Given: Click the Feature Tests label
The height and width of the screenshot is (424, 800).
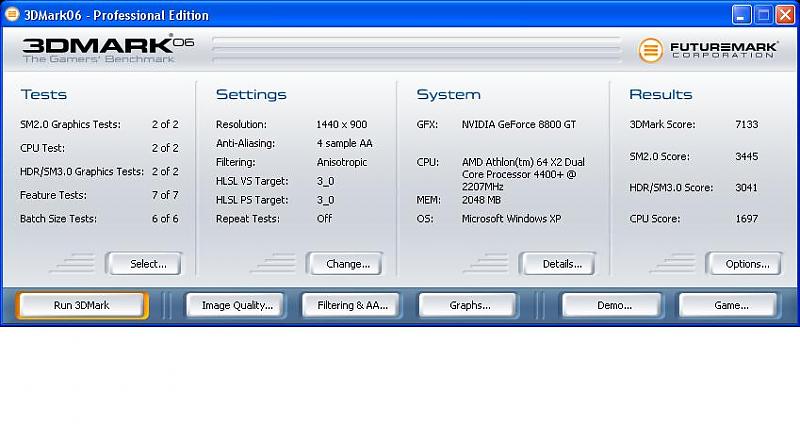Looking at the screenshot, I should pyautogui.click(x=53, y=195).
